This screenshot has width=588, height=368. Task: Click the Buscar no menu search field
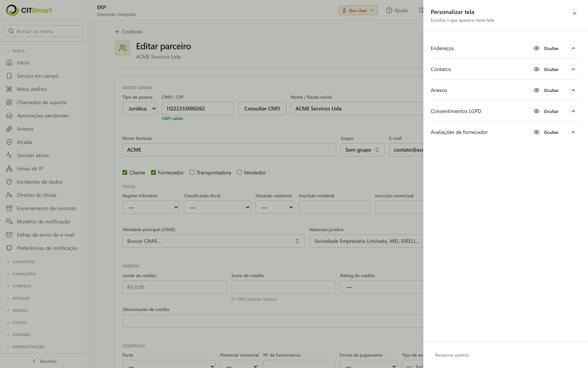(x=44, y=31)
